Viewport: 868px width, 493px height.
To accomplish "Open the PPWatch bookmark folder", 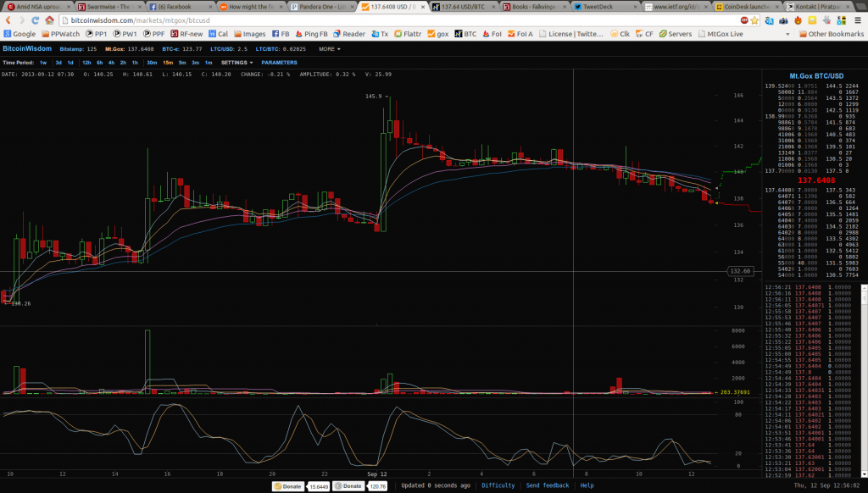I will [x=61, y=34].
